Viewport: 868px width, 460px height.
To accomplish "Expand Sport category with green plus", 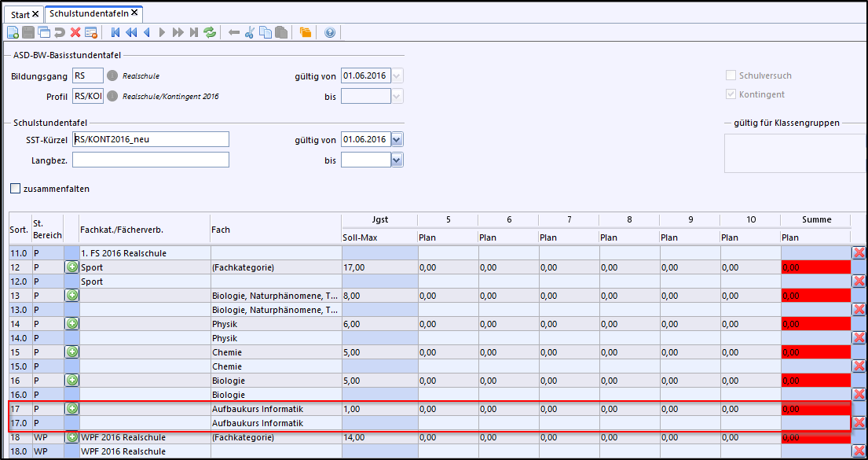I will pyautogui.click(x=72, y=267).
